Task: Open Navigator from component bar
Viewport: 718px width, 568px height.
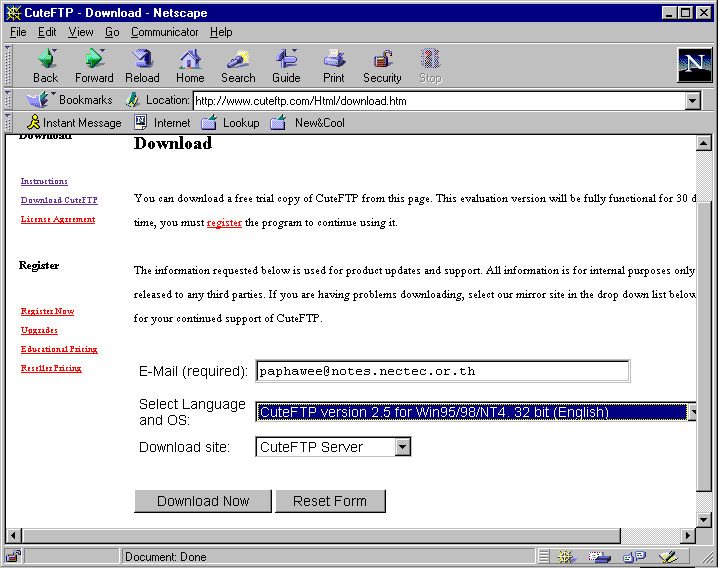Action: tap(566, 557)
